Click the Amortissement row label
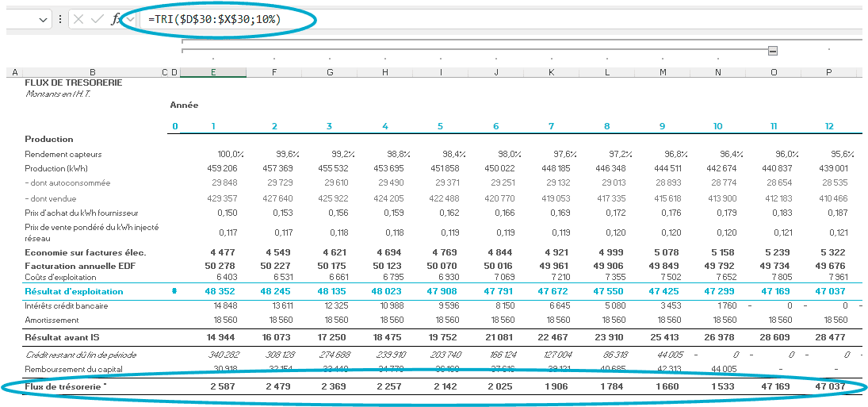This screenshot has width=868, height=407. (x=52, y=320)
